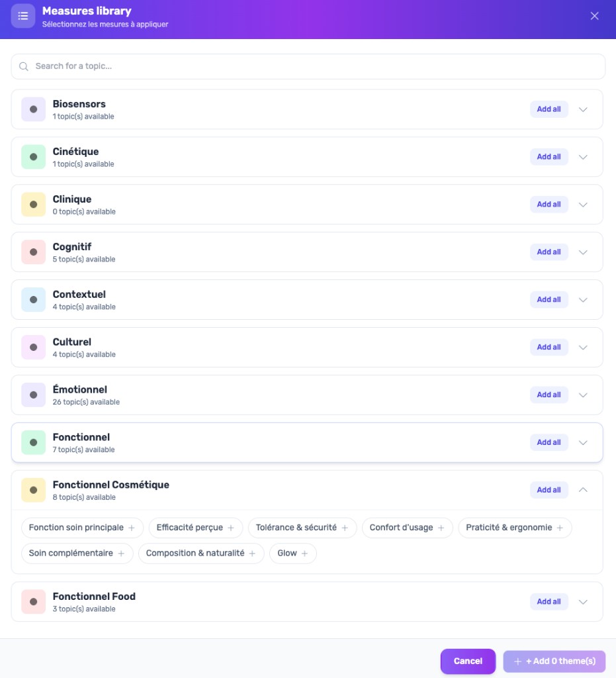The height and width of the screenshot is (678, 616).
Task: Expand the Contextuel category row
Action: (583, 299)
